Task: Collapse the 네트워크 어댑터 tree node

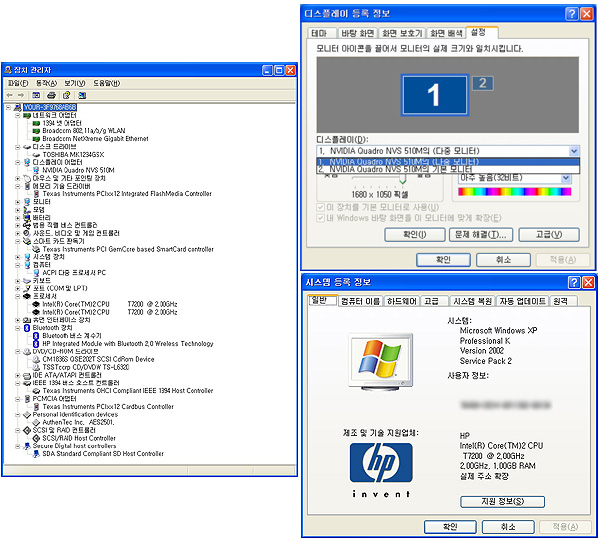Action: click(18, 115)
